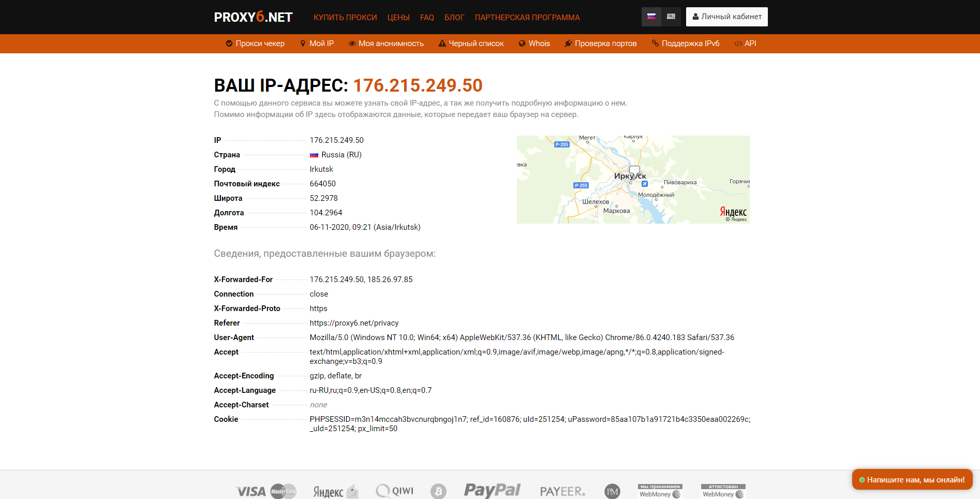Image resolution: width=980 pixels, height=499 pixels.
Task: Click the map marker pin on Irkutsk
Action: tap(634, 172)
